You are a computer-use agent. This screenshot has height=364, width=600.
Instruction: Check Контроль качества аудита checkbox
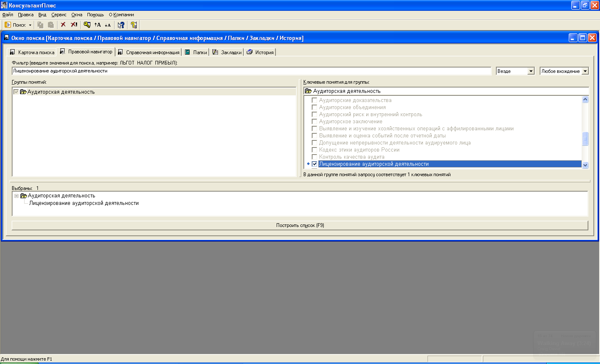pyautogui.click(x=315, y=157)
